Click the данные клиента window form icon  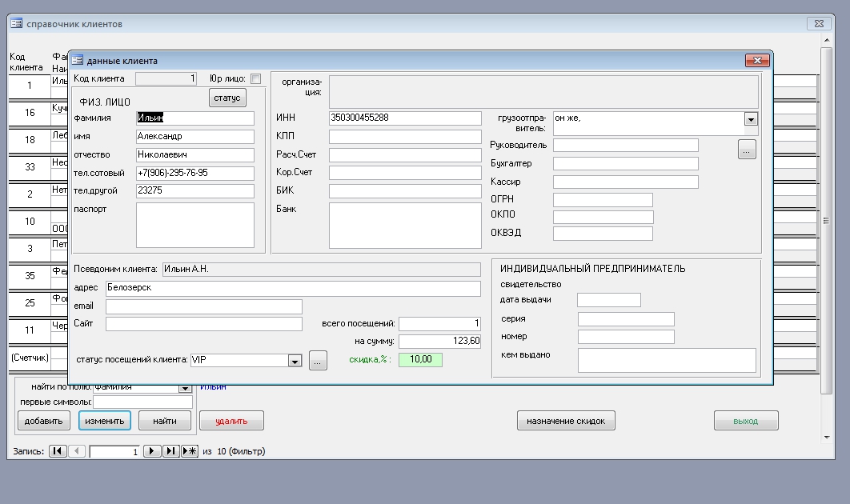click(78, 60)
